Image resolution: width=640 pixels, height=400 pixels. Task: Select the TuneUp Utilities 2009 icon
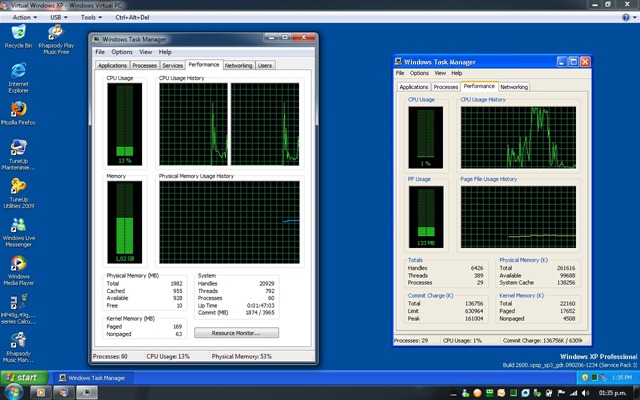[x=18, y=193]
